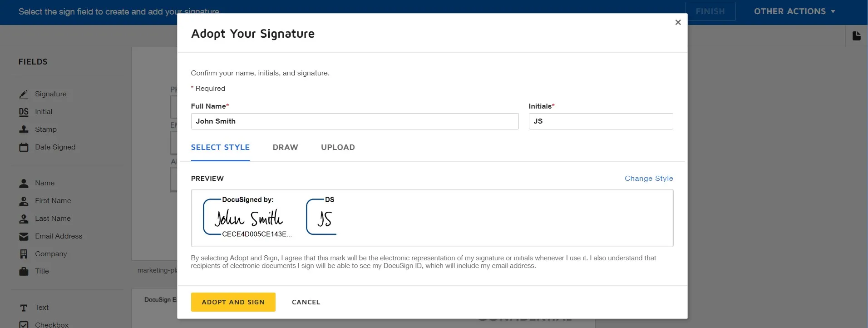868x328 pixels.
Task: Expand the Other Actions dropdown
Action: 794,11
